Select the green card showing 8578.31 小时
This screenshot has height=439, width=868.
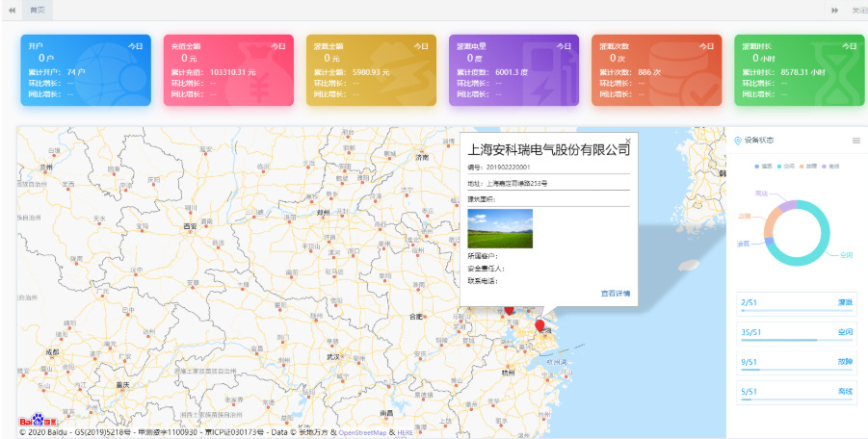[800, 70]
